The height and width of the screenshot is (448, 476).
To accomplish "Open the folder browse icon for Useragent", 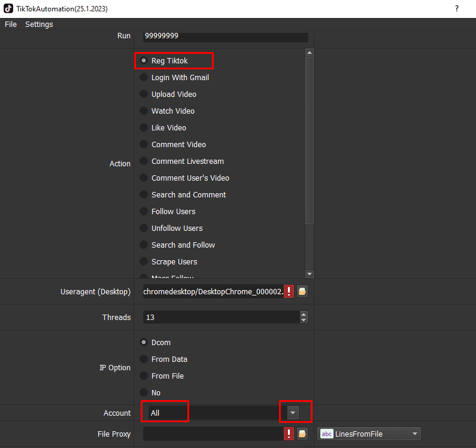I will click(302, 291).
